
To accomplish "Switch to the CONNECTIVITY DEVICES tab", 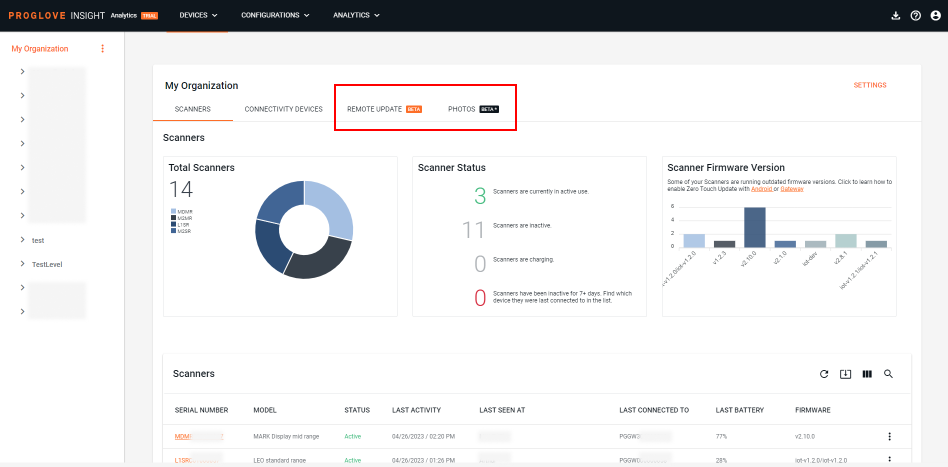I will 284,109.
